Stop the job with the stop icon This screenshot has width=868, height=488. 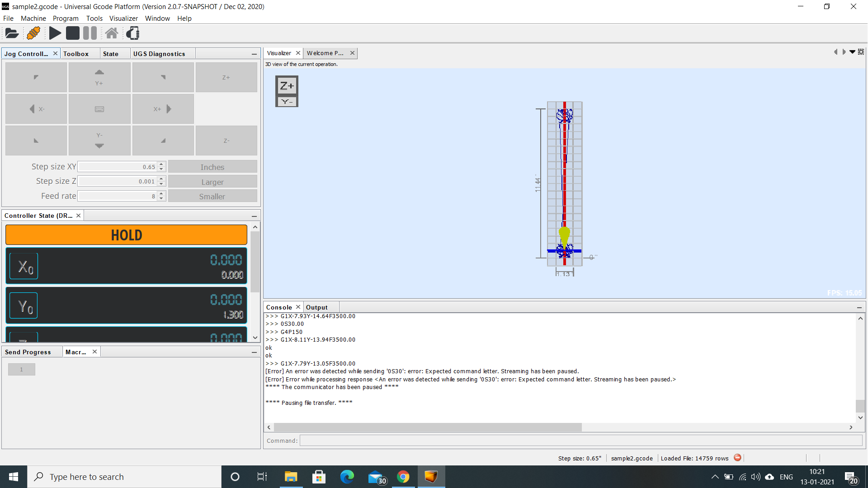point(72,33)
